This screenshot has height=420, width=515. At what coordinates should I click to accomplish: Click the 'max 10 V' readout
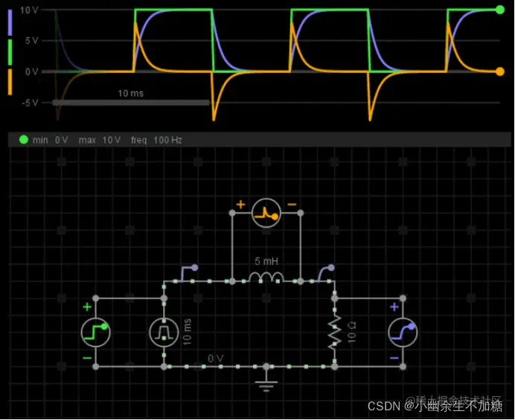click(x=100, y=140)
